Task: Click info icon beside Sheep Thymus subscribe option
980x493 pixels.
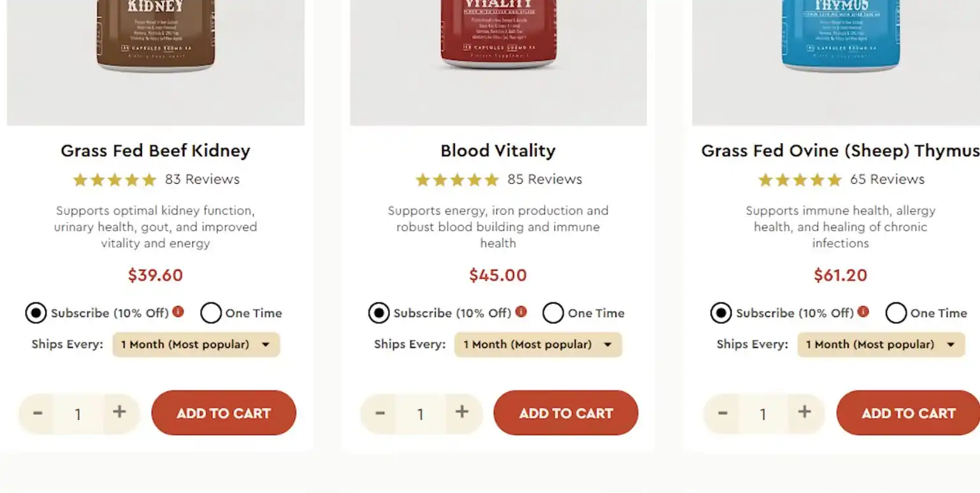Action: pyautogui.click(x=863, y=312)
